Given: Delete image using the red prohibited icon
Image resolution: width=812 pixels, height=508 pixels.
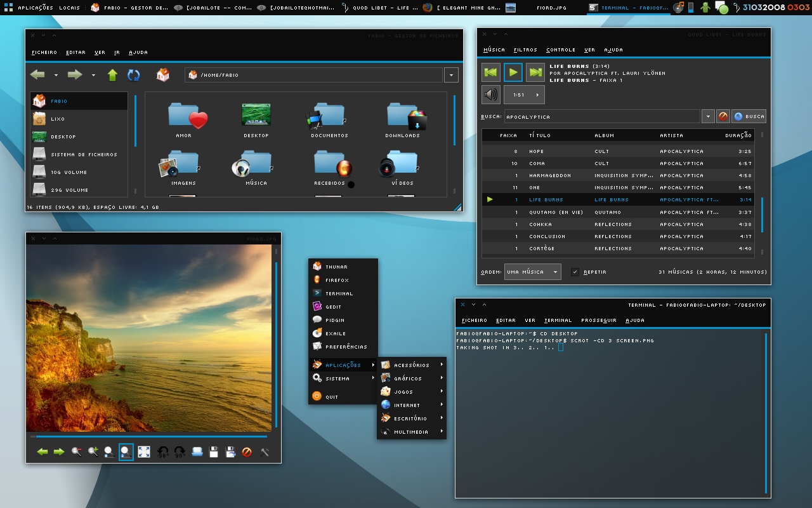Looking at the screenshot, I should [247, 452].
